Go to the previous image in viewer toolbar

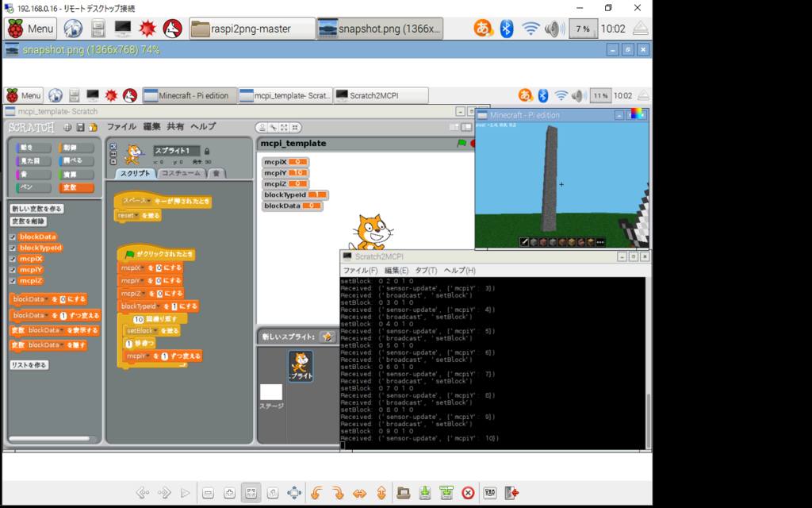143,492
